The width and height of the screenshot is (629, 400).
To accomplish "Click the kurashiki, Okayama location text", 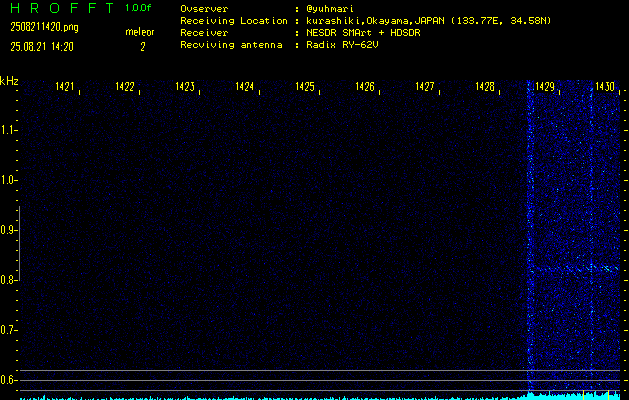I will pyautogui.click(x=428, y=21).
